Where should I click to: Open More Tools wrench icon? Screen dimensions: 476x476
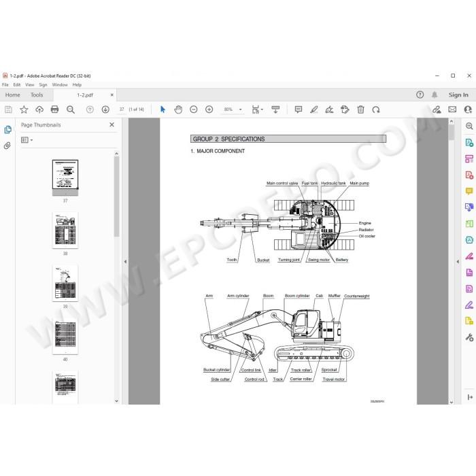(469, 337)
